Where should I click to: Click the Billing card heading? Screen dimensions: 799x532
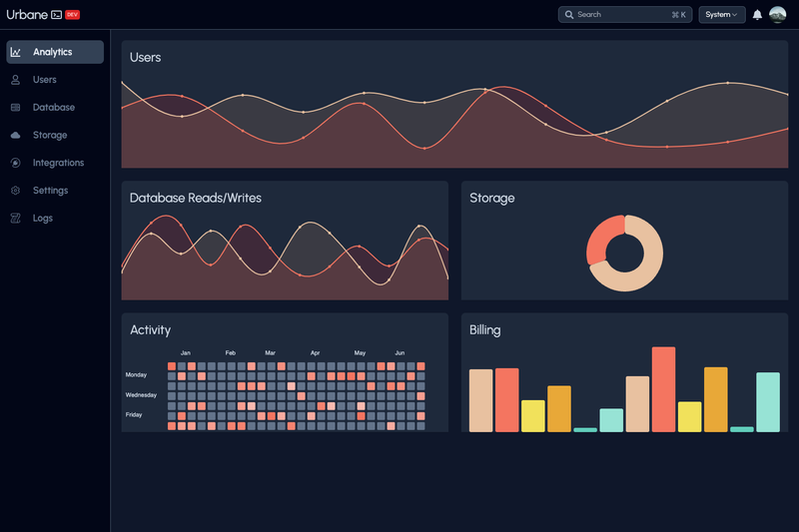click(484, 330)
